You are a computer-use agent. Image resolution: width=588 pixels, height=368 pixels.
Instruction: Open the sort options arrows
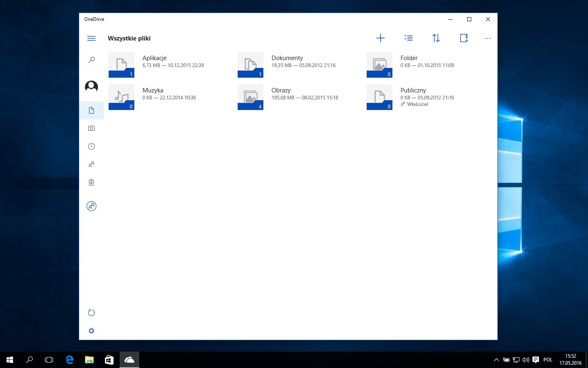(x=436, y=38)
